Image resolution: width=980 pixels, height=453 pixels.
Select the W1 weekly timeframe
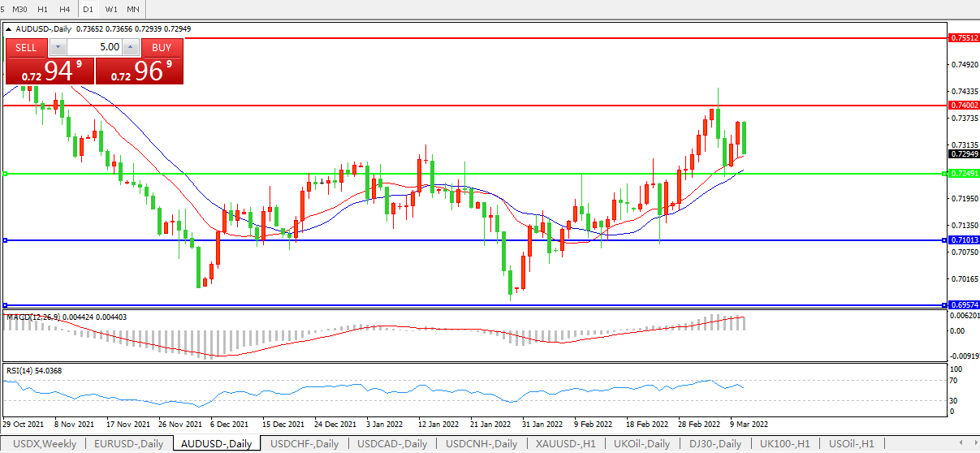click(x=111, y=9)
